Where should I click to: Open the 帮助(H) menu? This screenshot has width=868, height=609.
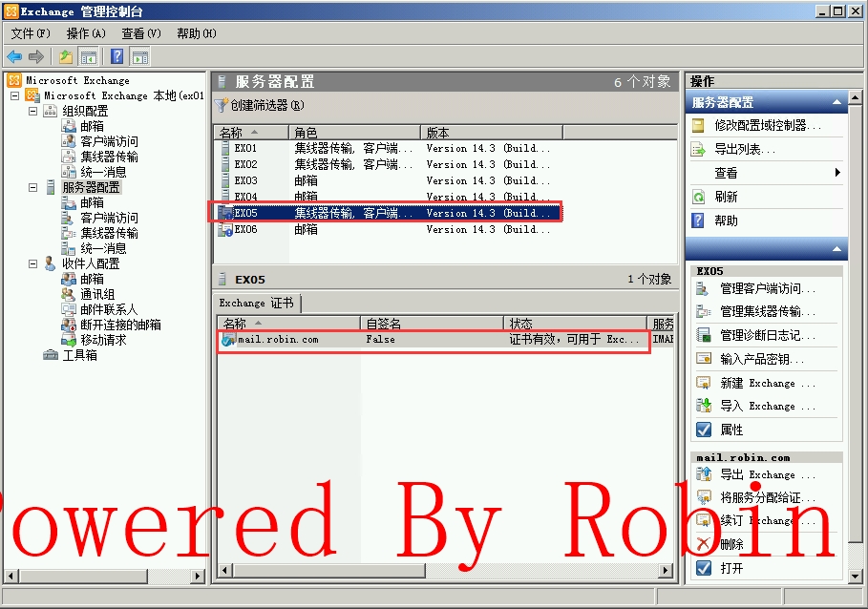point(197,33)
